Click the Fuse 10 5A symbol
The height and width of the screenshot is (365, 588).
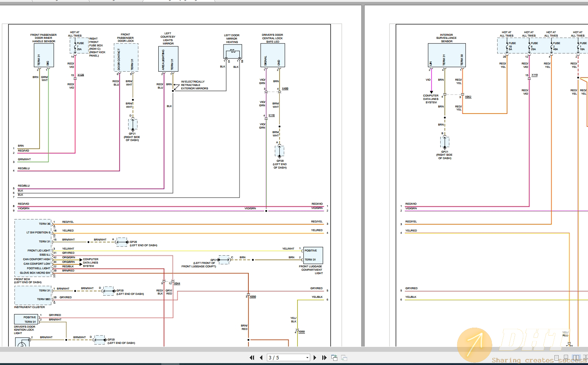pos(508,46)
